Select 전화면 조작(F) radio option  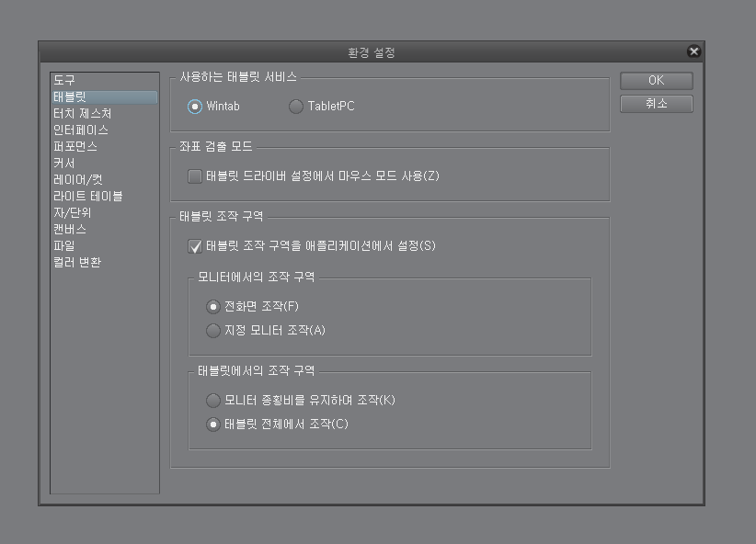click(x=213, y=306)
